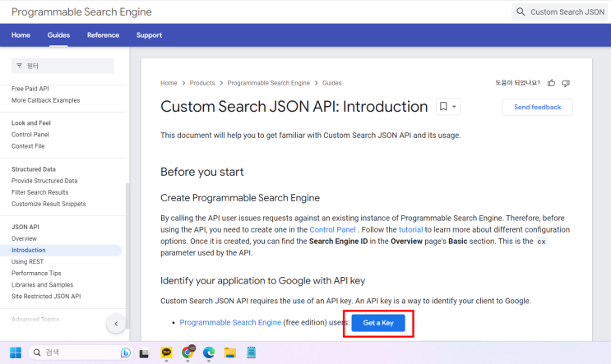Open File Explorer from the taskbar

230,352
